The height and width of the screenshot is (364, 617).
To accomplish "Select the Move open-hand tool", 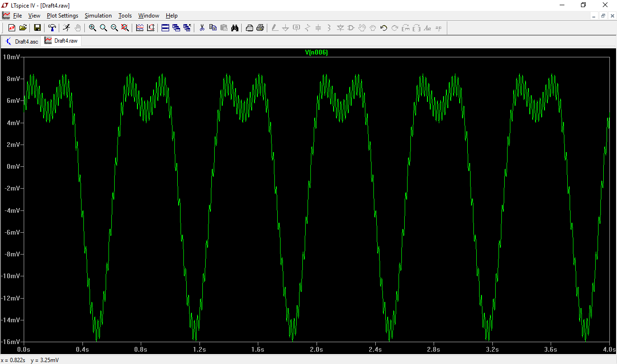I will coord(362,28).
